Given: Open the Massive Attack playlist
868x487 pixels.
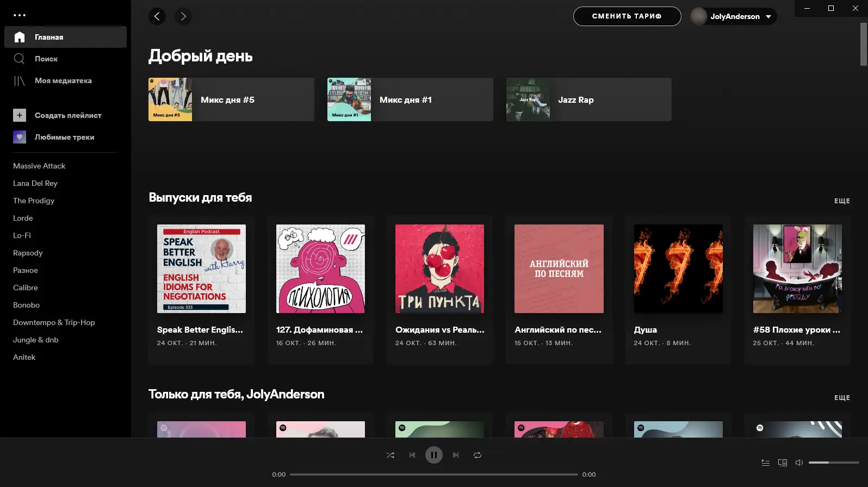Looking at the screenshot, I should click(x=39, y=166).
